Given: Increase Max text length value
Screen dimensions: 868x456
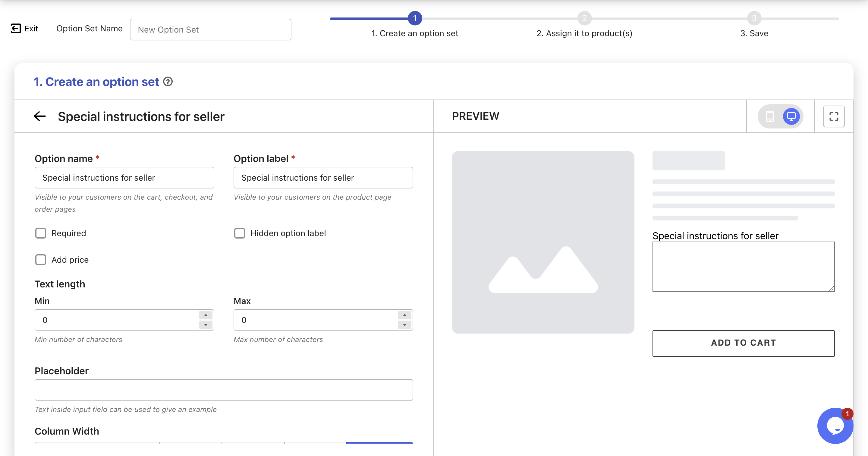Looking at the screenshot, I should (x=404, y=315).
